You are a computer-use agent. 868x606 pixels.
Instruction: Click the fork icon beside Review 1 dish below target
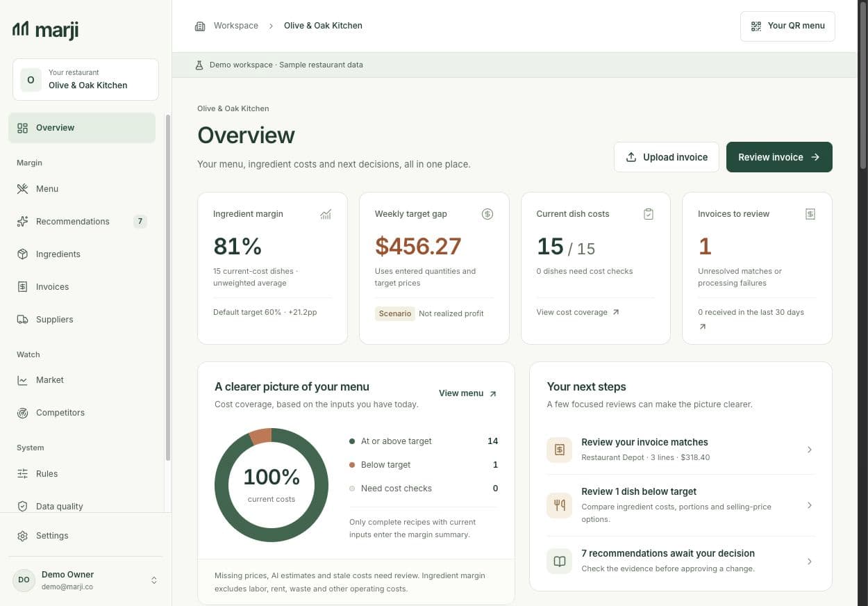click(x=559, y=505)
